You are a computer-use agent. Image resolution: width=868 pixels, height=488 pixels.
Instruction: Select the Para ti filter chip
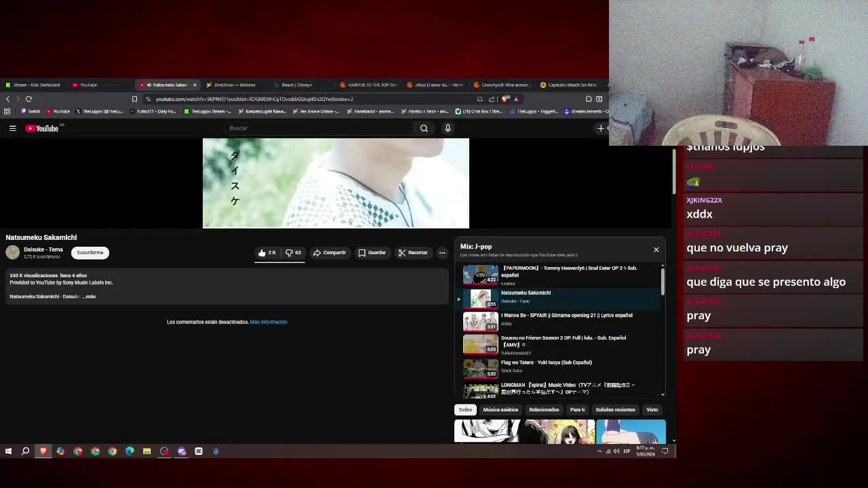pos(577,409)
